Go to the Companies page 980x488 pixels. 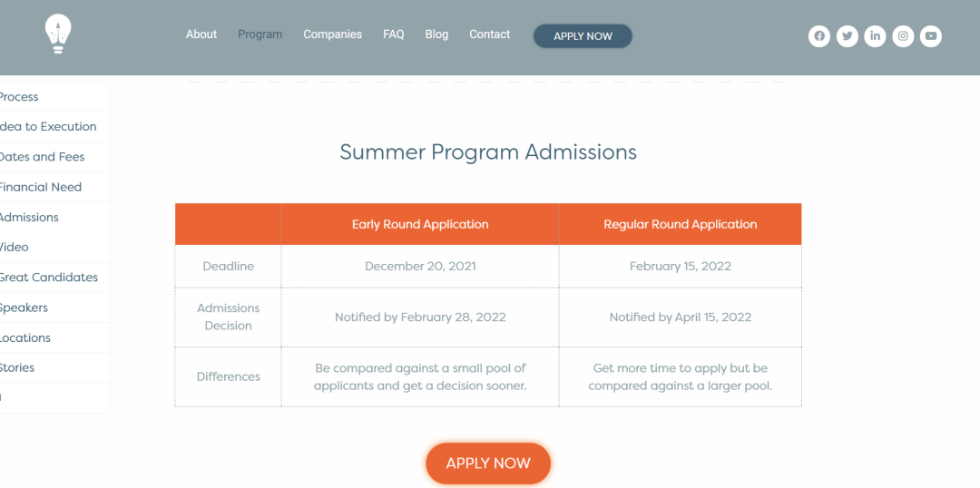tap(332, 34)
